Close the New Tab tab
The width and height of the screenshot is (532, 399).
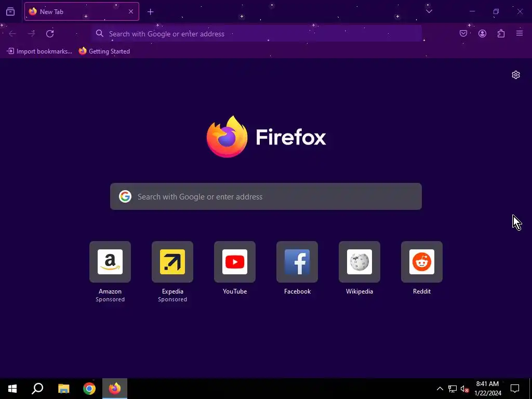130,11
